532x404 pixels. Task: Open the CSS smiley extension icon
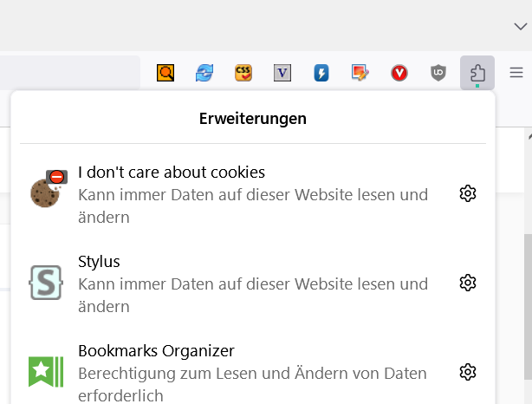coord(243,73)
